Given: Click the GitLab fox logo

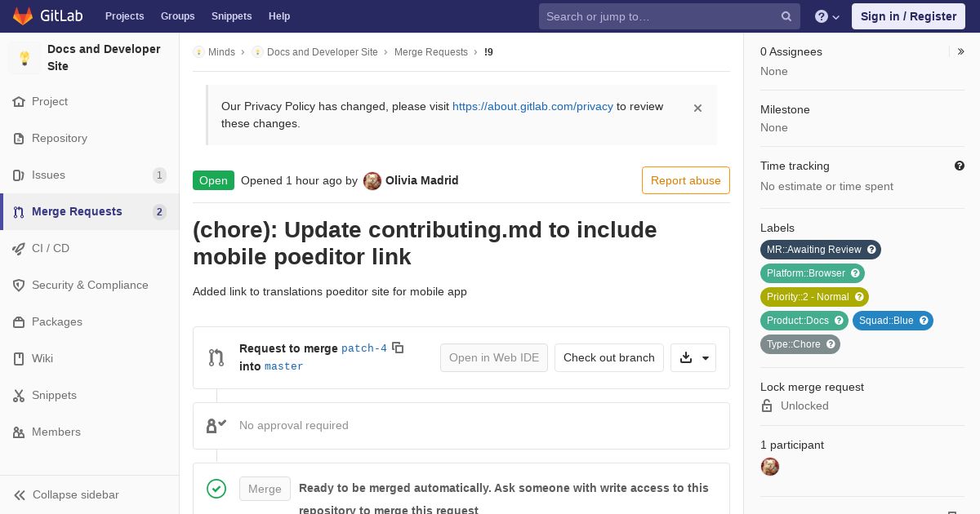Looking at the screenshot, I should pos(23,16).
